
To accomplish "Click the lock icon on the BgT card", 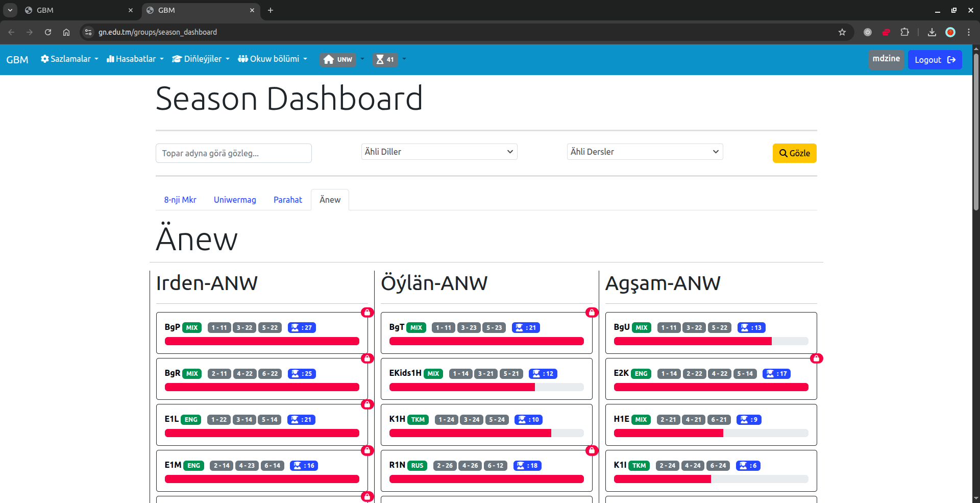I will [x=592, y=313].
